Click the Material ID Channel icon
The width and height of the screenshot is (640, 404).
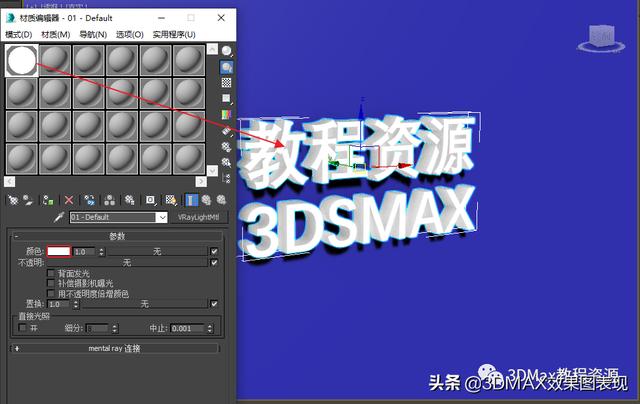(x=151, y=200)
